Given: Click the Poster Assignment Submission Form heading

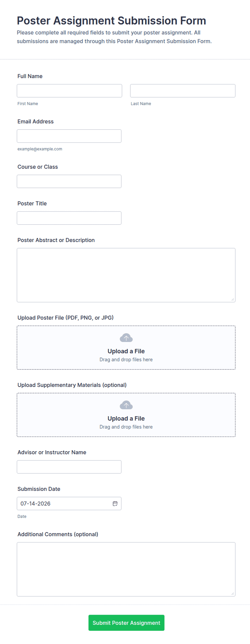Looking at the screenshot, I should tap(111, 21).
